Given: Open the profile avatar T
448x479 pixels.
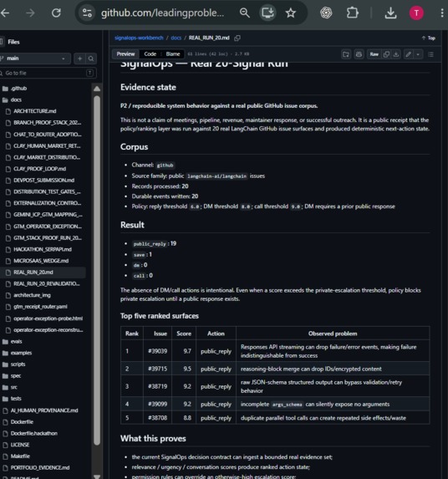Looking at the screenshot, I should pos(416,13).
